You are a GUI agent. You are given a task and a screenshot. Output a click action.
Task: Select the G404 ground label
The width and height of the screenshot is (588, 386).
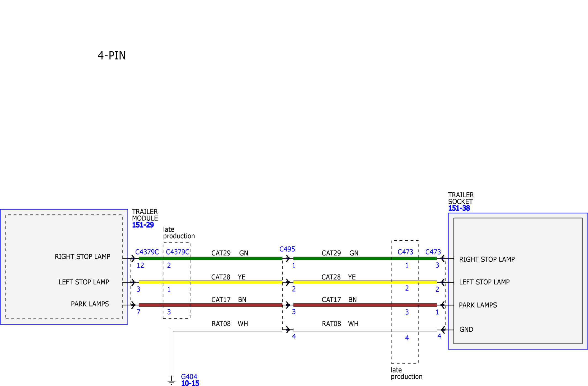click(189, 377)
